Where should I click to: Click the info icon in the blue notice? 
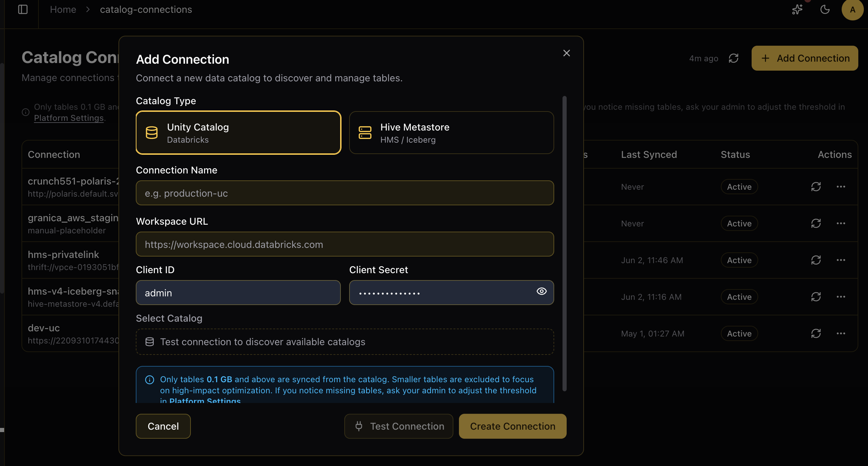(150, 380)
